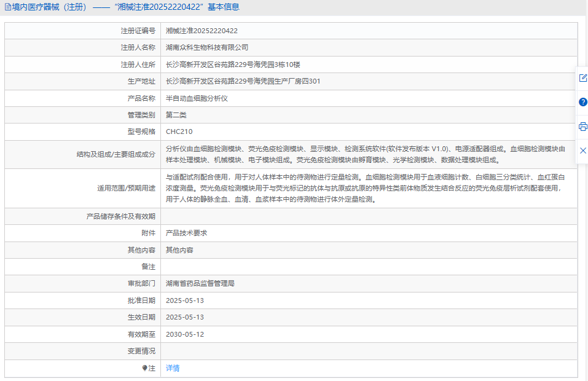Viewport: 588px width, 381px height.
Task: Click the model specification value CHC210
Action: point(179,132)
